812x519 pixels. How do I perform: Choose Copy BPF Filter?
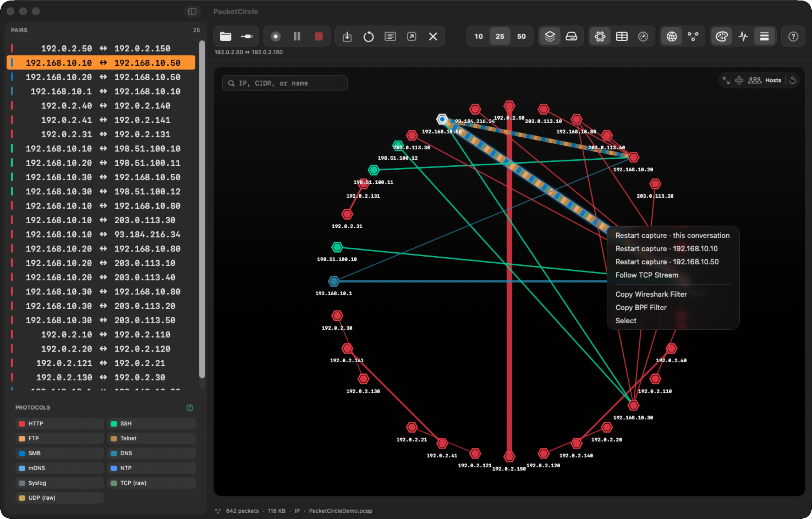(x=641, y=307)
